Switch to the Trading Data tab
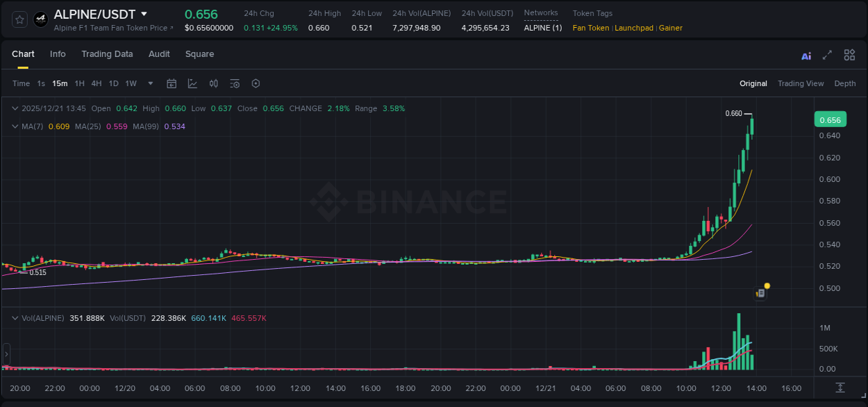The height and width of the screenshot is (407, 868). 107,54
